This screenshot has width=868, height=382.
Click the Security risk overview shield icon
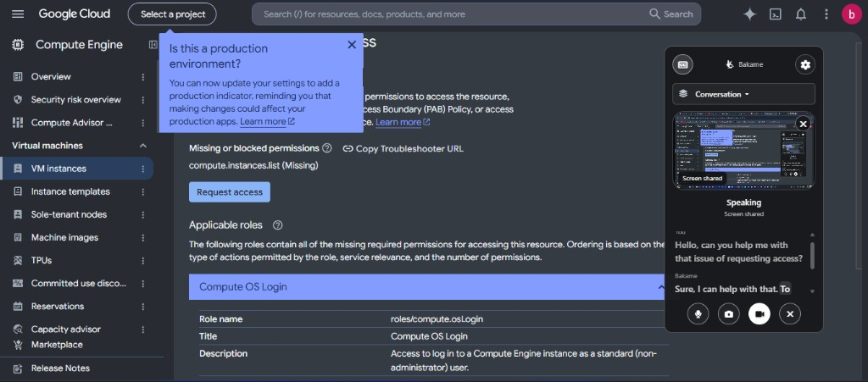coord(18,99)
